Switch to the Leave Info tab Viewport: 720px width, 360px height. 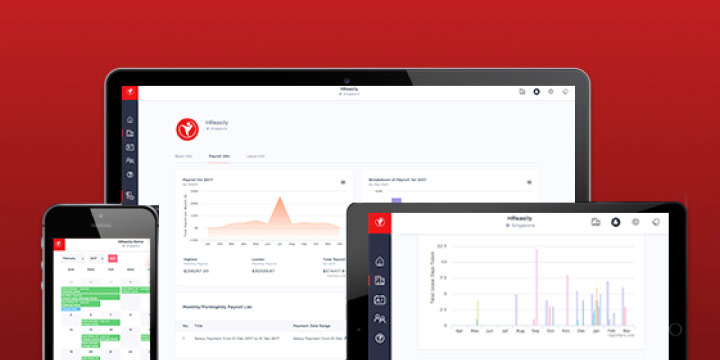point(255,157)
